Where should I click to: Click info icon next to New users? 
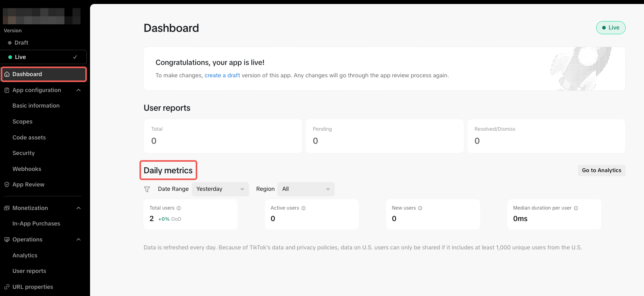[x=420, y=208]
